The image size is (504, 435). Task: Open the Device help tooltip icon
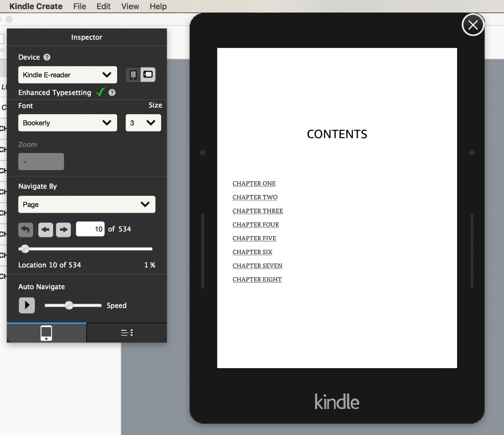point(47,57)
